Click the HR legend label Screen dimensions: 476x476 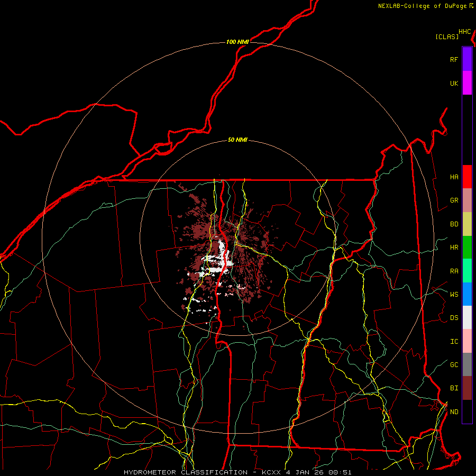[x=454, y=248]
